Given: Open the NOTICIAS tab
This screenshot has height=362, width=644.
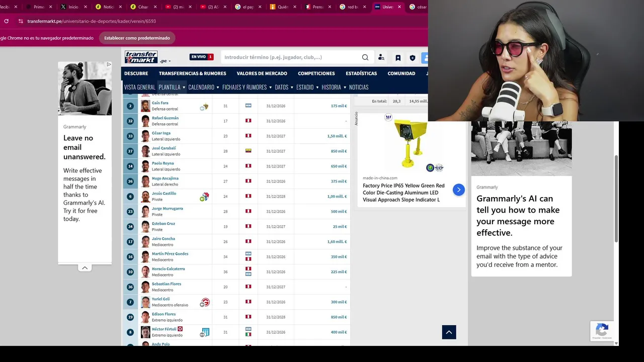Looking at the screenshot, I should coord(359,87).
